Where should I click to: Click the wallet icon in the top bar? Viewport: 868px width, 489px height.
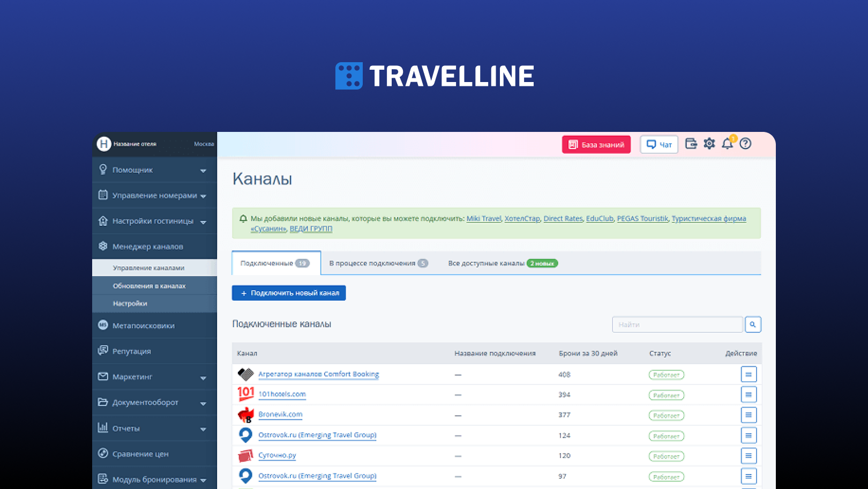pyautogui.click(x=691, y=144)
